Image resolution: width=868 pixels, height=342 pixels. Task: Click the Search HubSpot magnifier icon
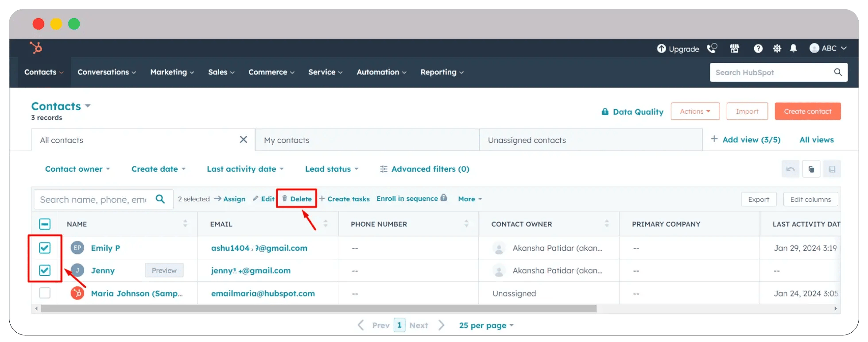[x=838, y=72]
